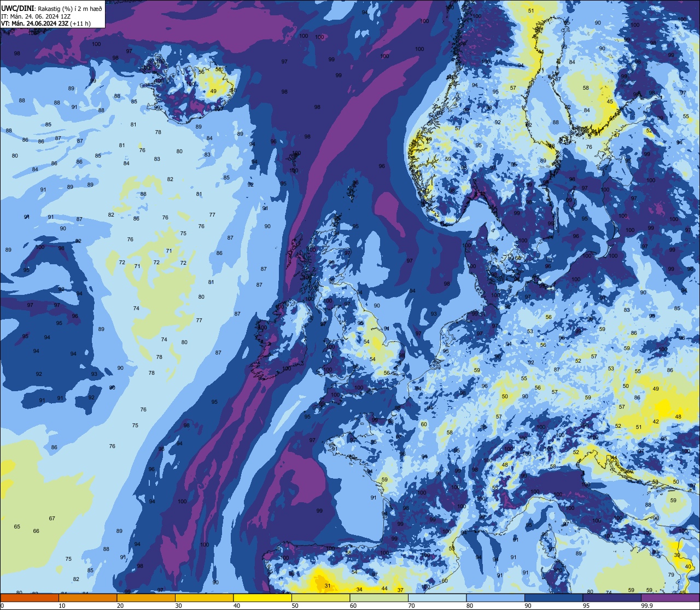This screenshot has height=610, width=700.
Task: Click the 'IT: Mán. 24. 06. 2024 12Z' line
Action: [x=36, y=16]
